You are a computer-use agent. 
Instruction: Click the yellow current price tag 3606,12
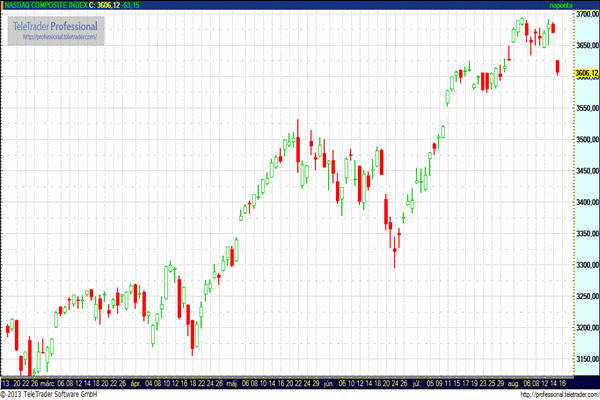click(x=584, y=73)
